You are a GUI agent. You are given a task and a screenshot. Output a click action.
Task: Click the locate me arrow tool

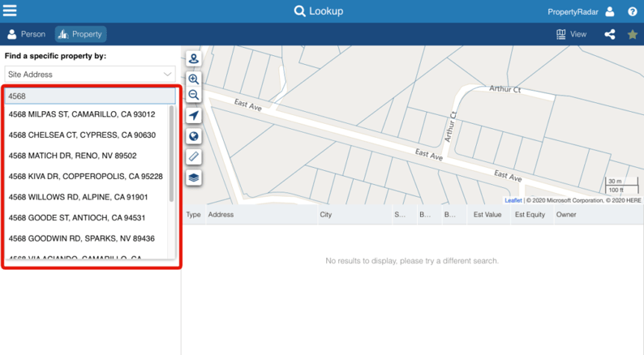[x=194, y=115]
